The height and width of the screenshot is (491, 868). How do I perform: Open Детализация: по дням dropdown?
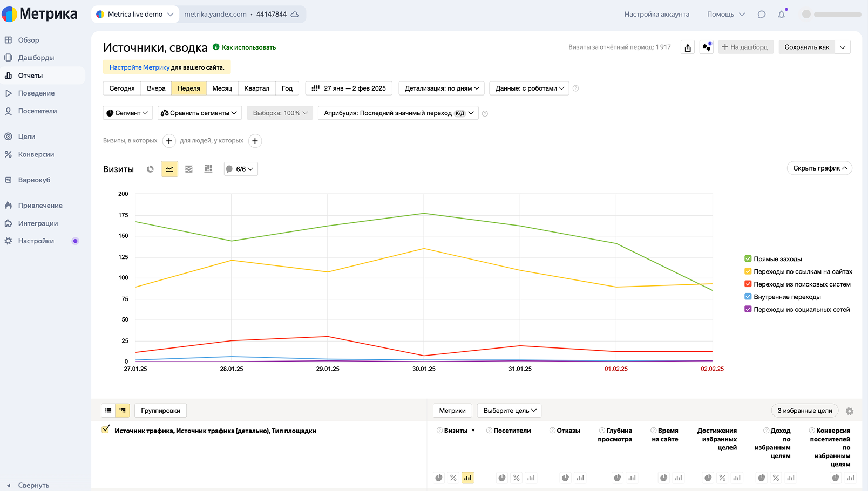[442, 88]
